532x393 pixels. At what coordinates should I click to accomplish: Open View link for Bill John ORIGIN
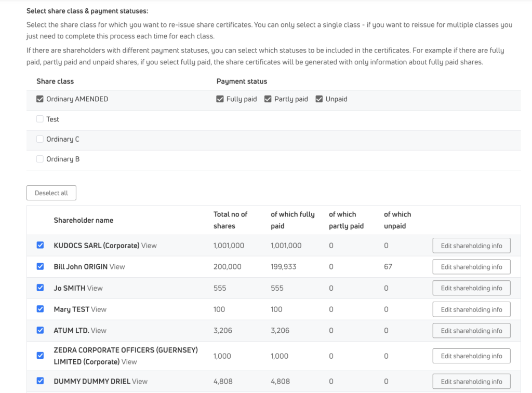(117, 267)
